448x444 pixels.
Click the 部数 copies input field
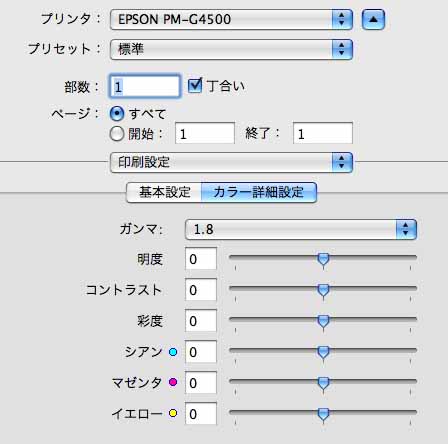tap(145, 86)
